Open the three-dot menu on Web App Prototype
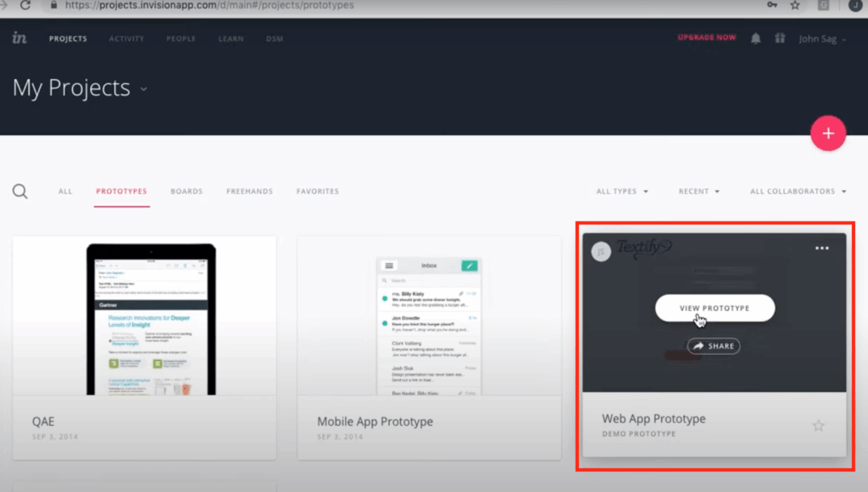Viewport: 868px width, 492px height. 821,248
